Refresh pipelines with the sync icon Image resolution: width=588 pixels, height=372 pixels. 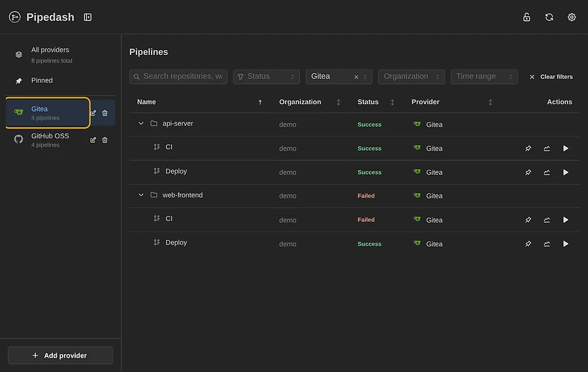(x=549, y=17)
